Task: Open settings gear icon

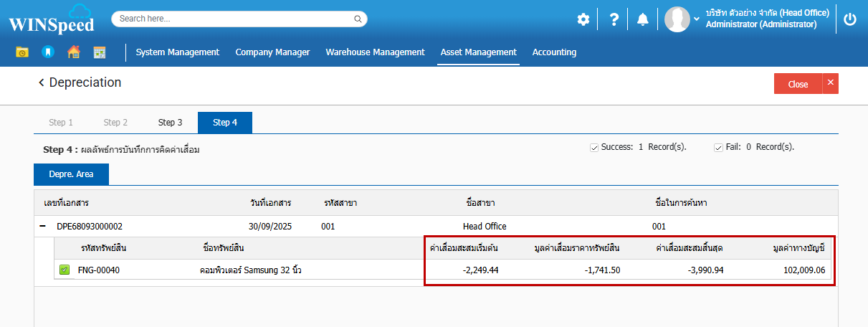Action: pyautogui.click(x=583, y=19)
